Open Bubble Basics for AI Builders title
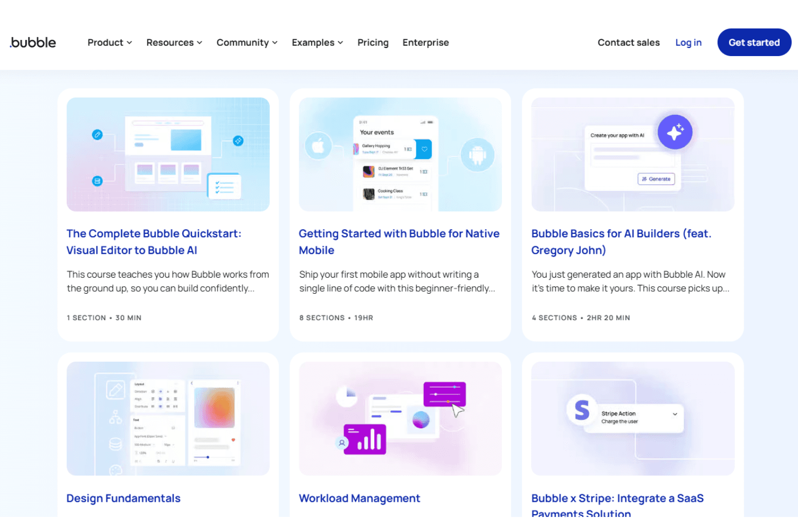798x532 pixels. 621,242
